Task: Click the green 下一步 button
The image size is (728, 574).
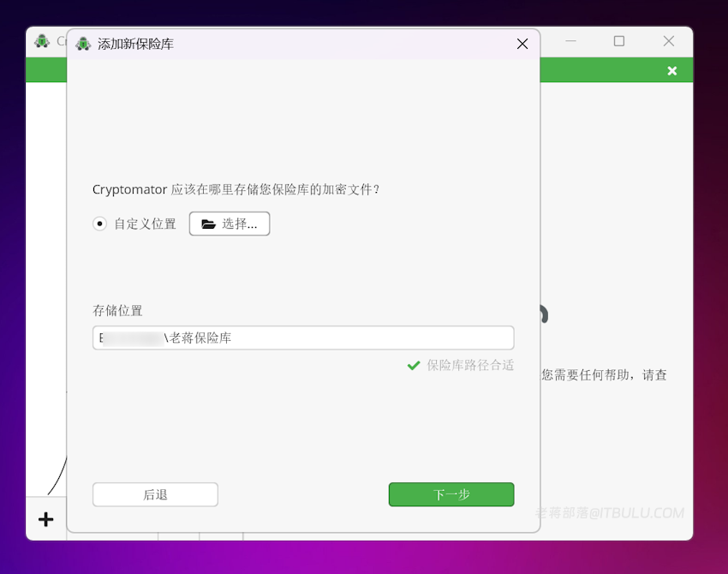Action: pos(451,494)
